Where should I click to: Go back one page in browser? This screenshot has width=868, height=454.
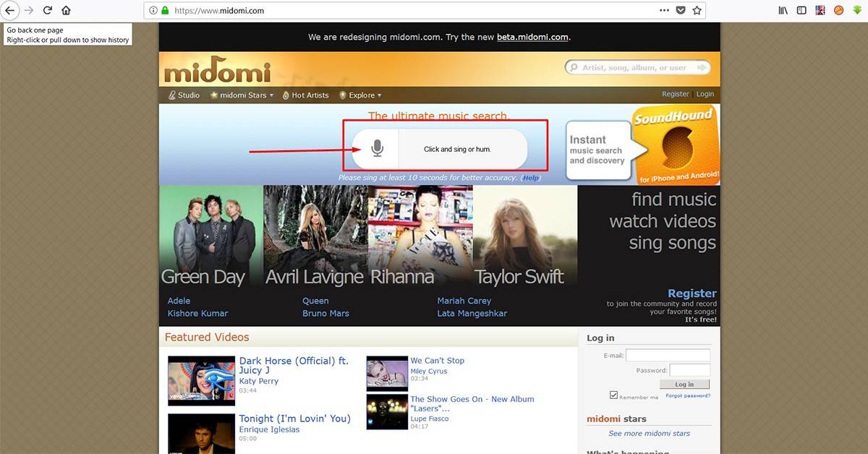click(10, 10)
